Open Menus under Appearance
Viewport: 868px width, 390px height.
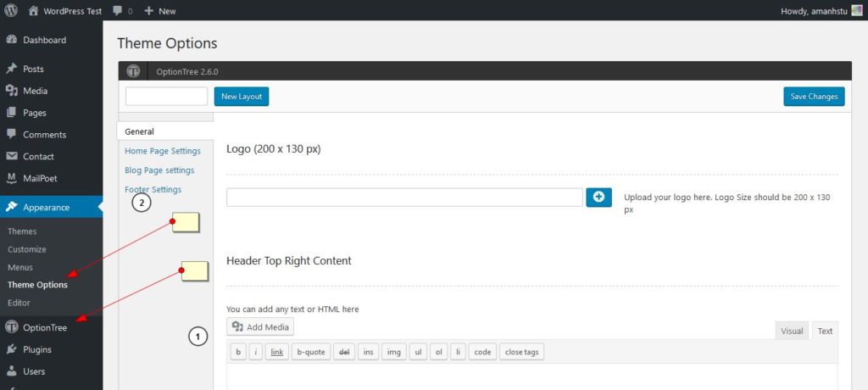tap(20, 267)
